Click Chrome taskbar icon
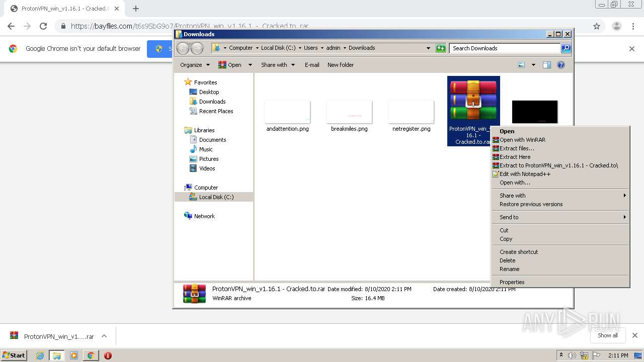The width and height of the screenshot is (644, 362). click(91, 355)
